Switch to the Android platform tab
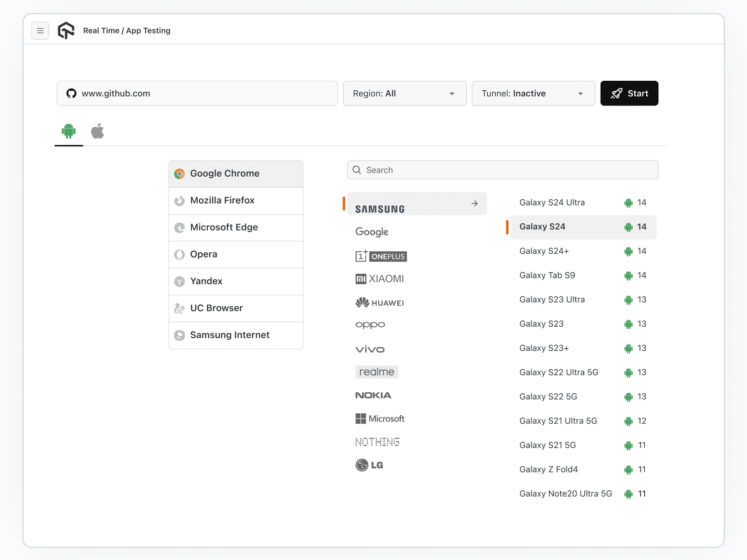The image size is (747, 560). (x=69, y=131)
